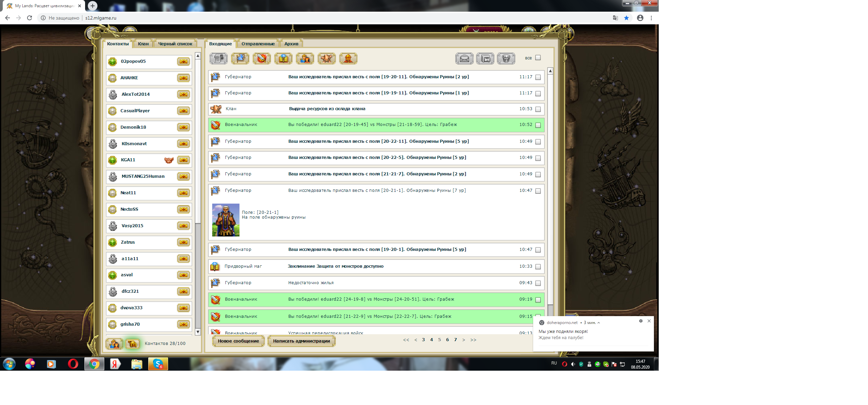Click the Governor flag filter icon

click(240, 59)
